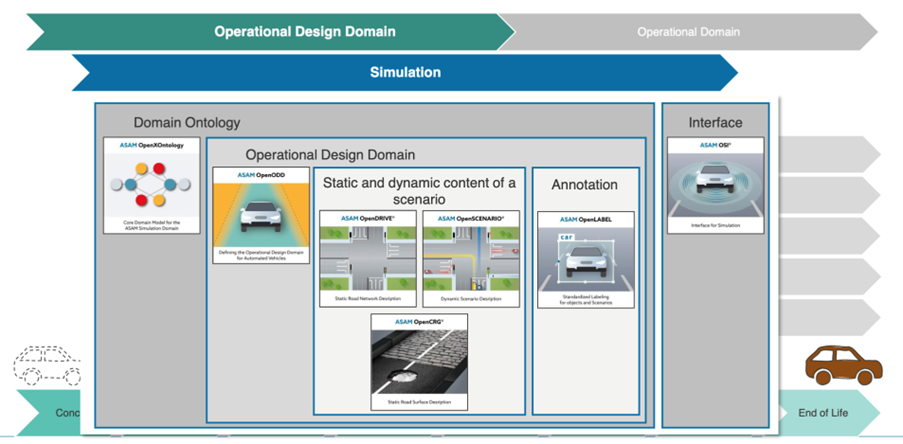Image resolution: width=903 pixels, height=444 pixels.
Task: Click the Annotation section heading
Action: click(x=585, y=185)
